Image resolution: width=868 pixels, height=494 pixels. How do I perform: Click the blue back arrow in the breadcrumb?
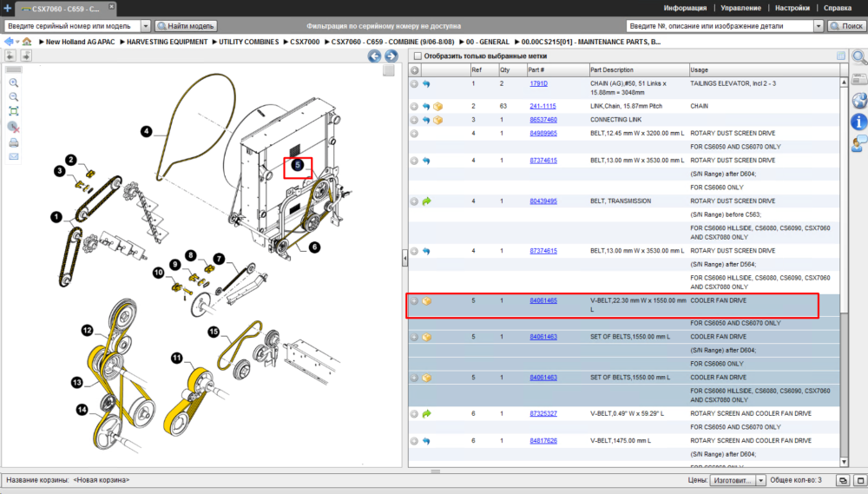(x=9, y=42)
